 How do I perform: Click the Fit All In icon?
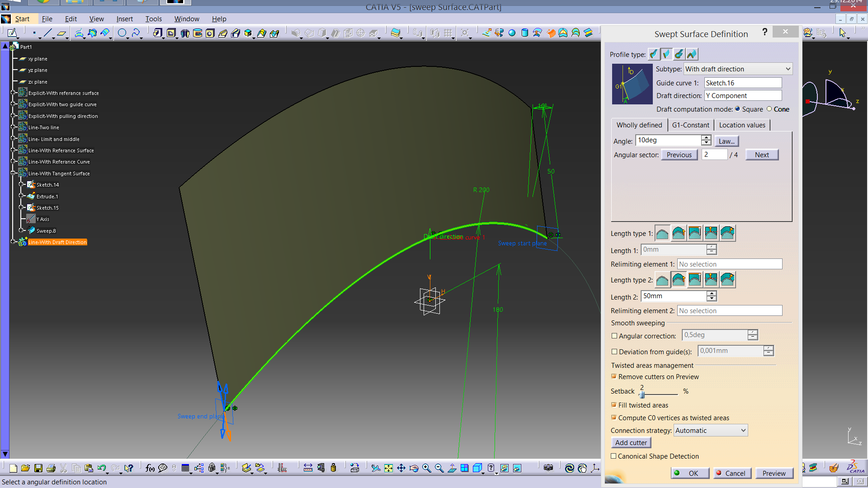388,468
